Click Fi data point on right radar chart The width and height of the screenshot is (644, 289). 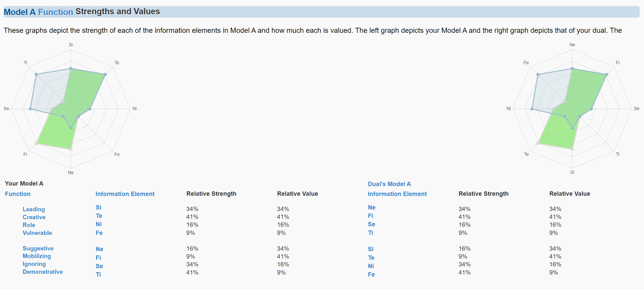click(x=607, y=74)
